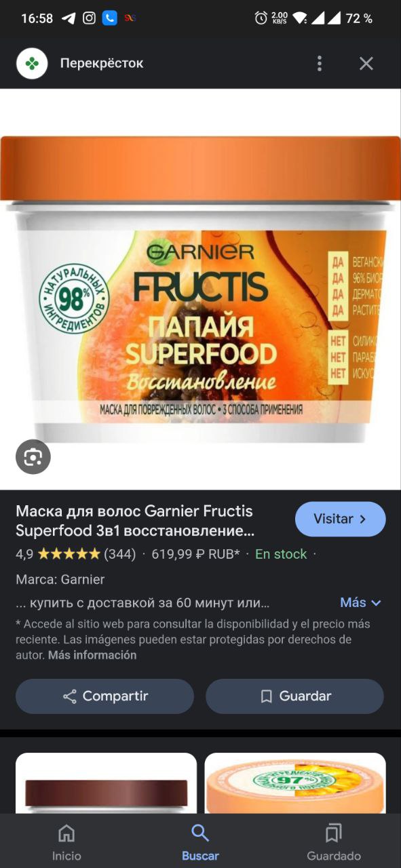The width and height of the screenshot is (401, 868).
Task: Close the image viewer with X
Action: click(366, 64)
